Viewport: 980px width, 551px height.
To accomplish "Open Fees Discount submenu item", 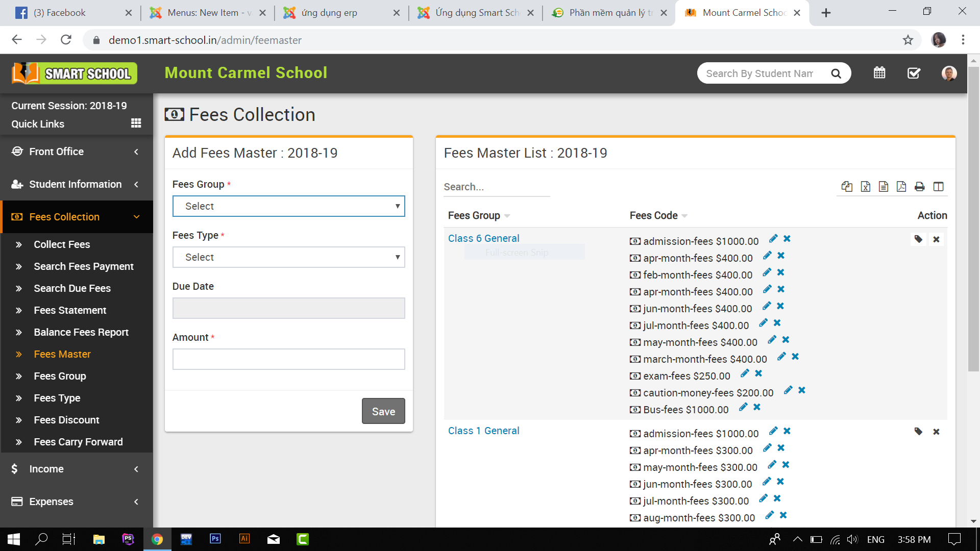I will click(x=66, y=420).
